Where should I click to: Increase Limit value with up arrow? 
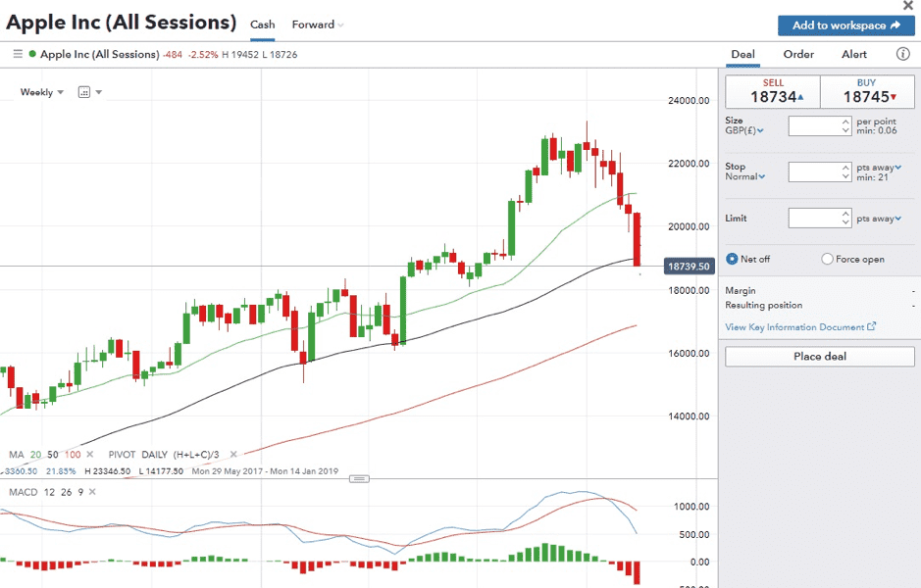pos(845,214)
